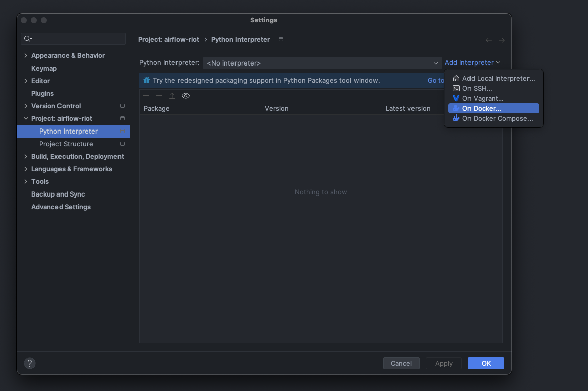588x391 pixels.
Task: Click the OK button
Action: pos(486,363)
